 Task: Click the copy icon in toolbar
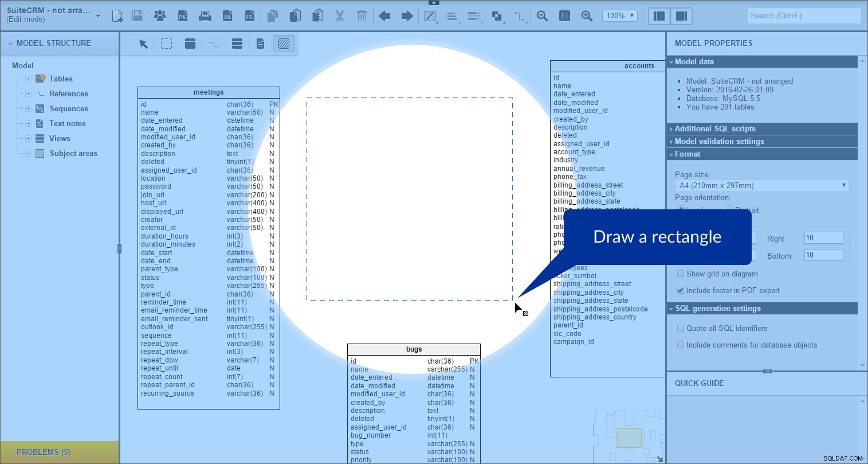(x=273, y=16)
